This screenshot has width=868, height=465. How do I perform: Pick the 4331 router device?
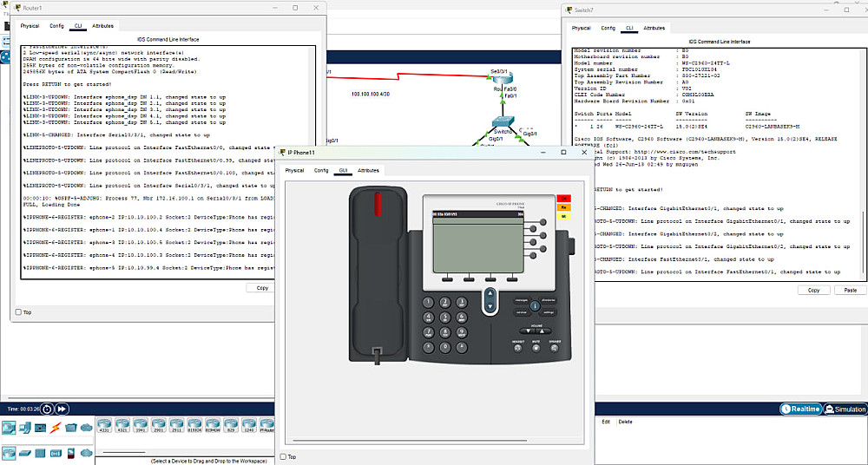[104, 425]
